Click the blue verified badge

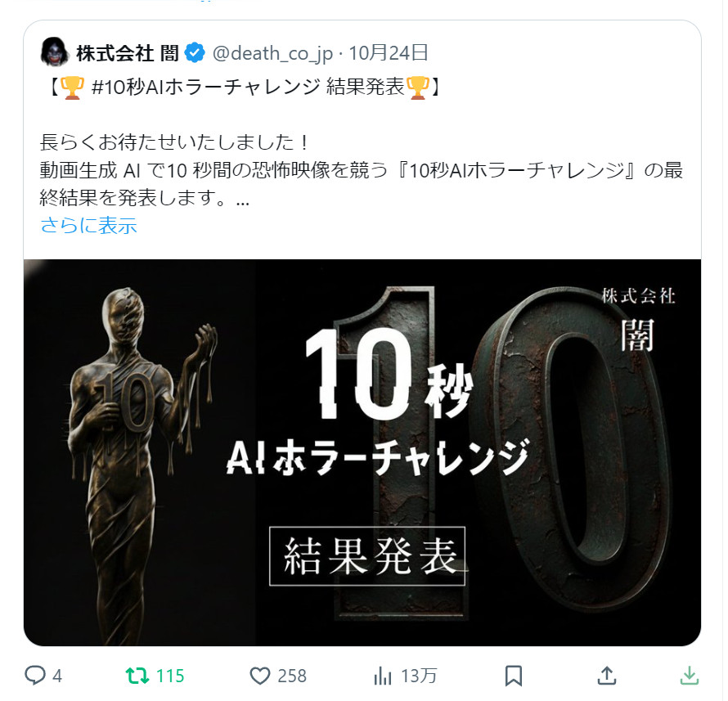click(x=195, y=53)
